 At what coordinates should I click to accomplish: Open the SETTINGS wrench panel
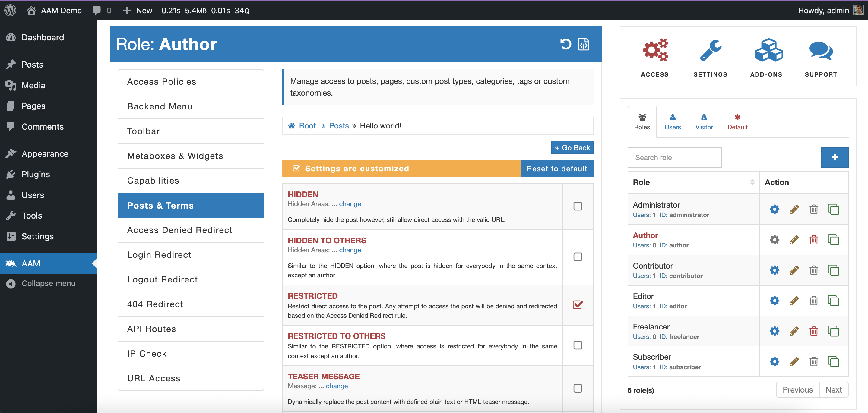click(x=710, y=58)
